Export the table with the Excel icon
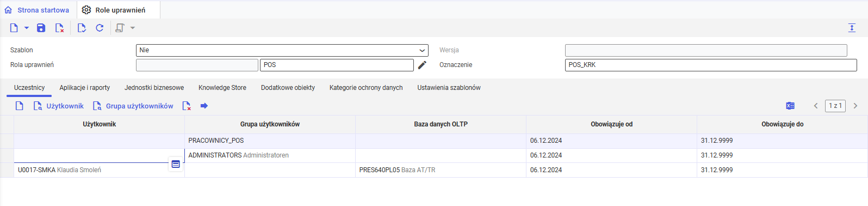This screenshot has width=868, height=206. [790, 106]
